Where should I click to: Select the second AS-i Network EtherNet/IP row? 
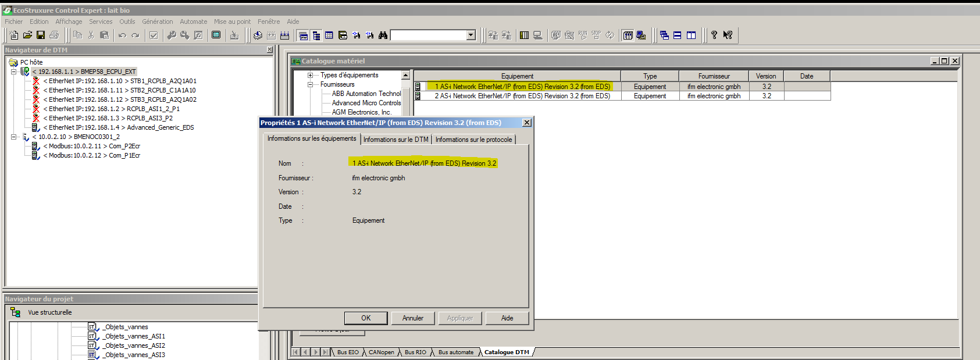522,96
